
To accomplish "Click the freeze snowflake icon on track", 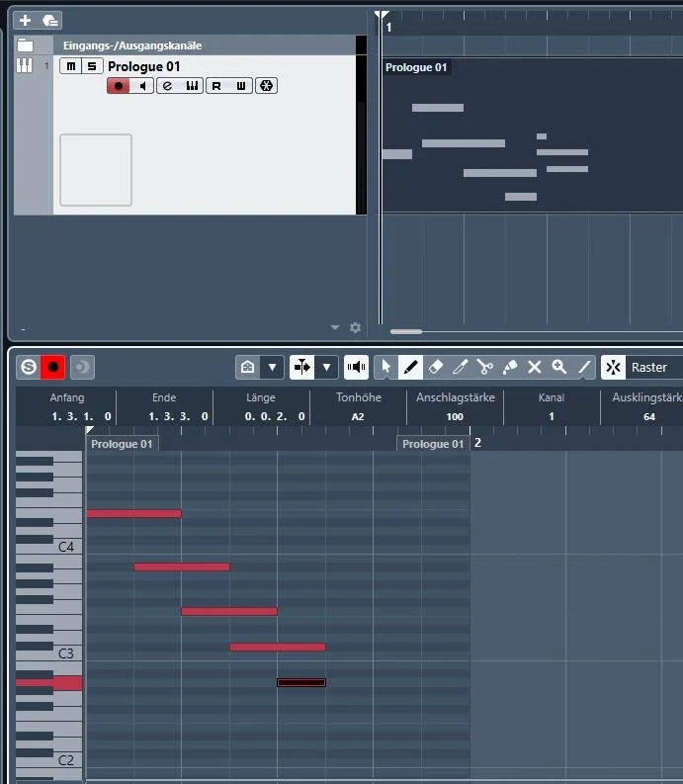I will tap(267, 86).
